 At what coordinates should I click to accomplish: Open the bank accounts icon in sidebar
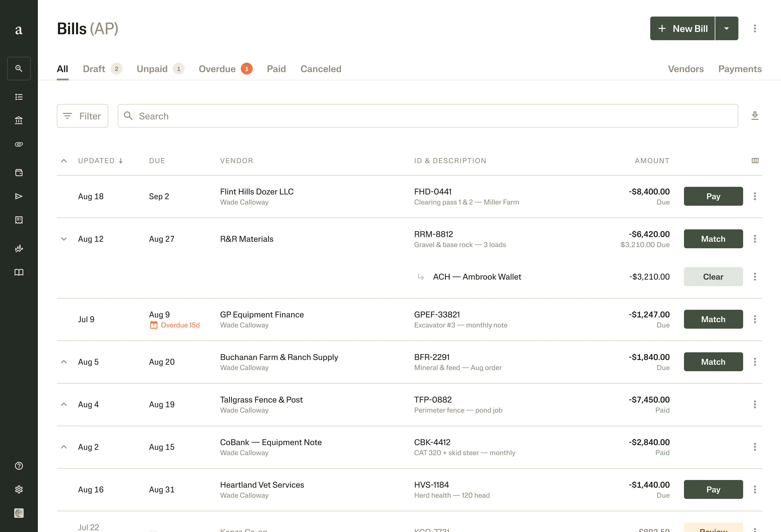pos(19,120)
